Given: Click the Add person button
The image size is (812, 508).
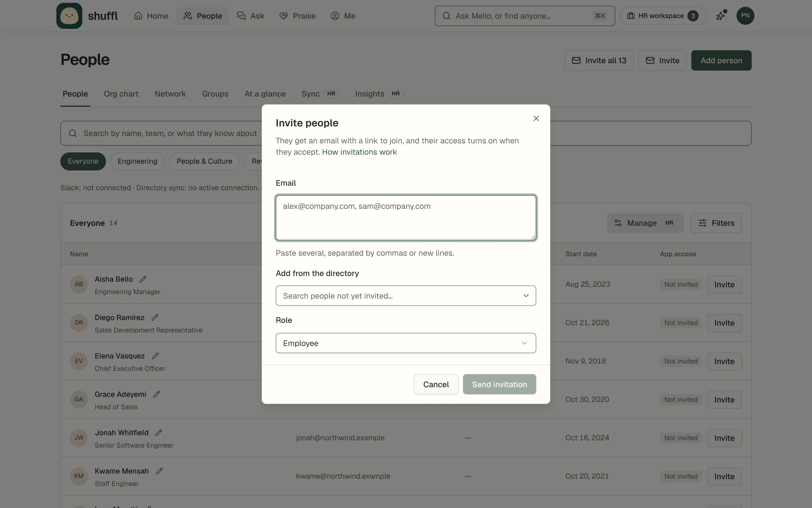Looking at the screenshot, I should (x=721, y=60).
